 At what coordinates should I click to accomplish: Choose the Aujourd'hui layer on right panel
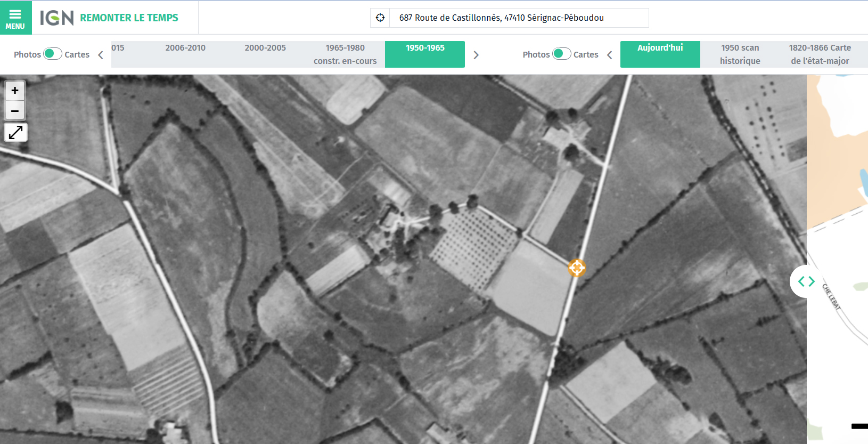660,54
